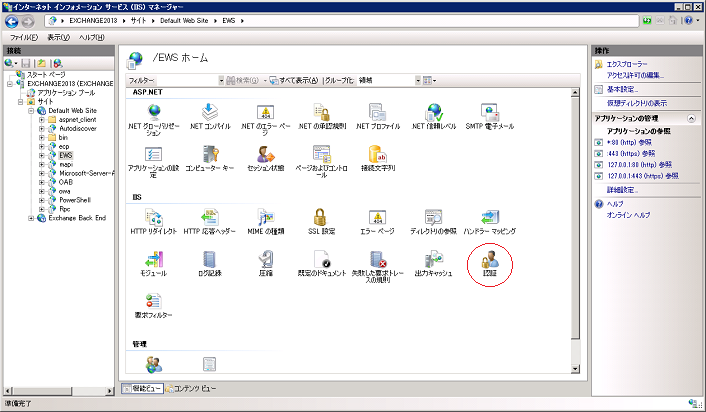Expand the Autodiscover tree node

(41, 129)
